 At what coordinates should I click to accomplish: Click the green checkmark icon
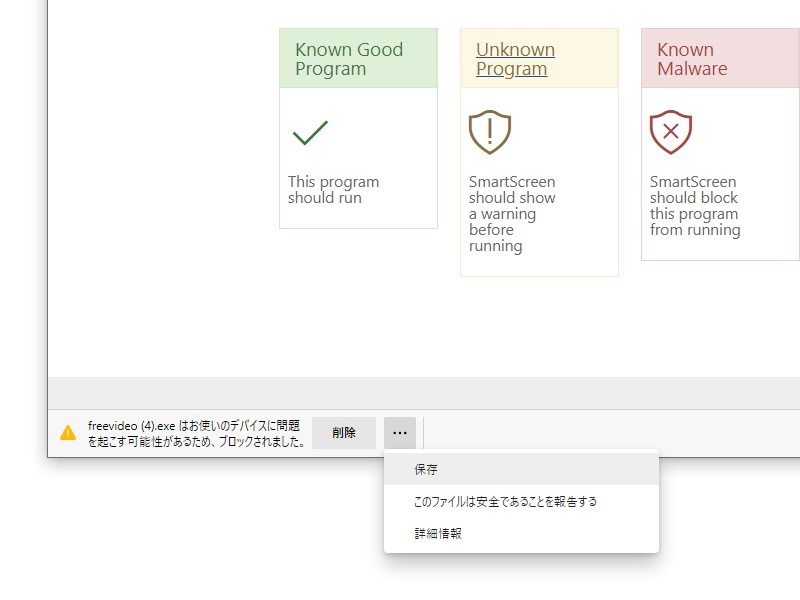[x=310, y=133]
